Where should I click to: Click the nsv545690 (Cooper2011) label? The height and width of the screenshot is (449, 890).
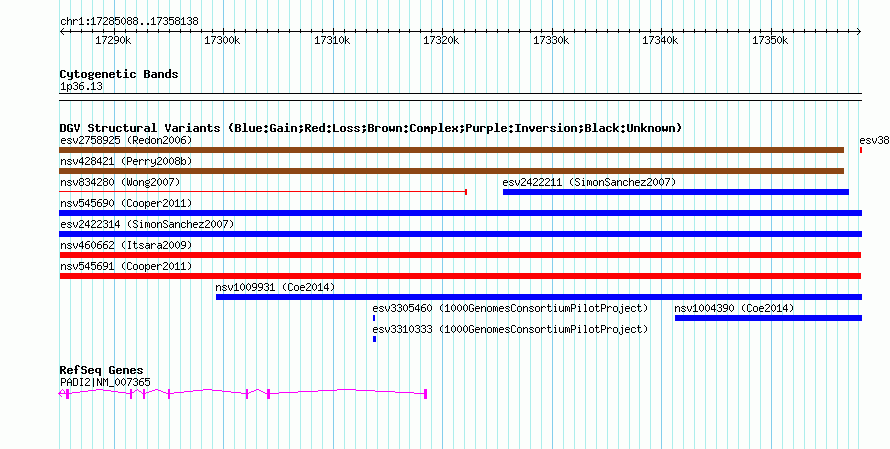click(126, 203)
